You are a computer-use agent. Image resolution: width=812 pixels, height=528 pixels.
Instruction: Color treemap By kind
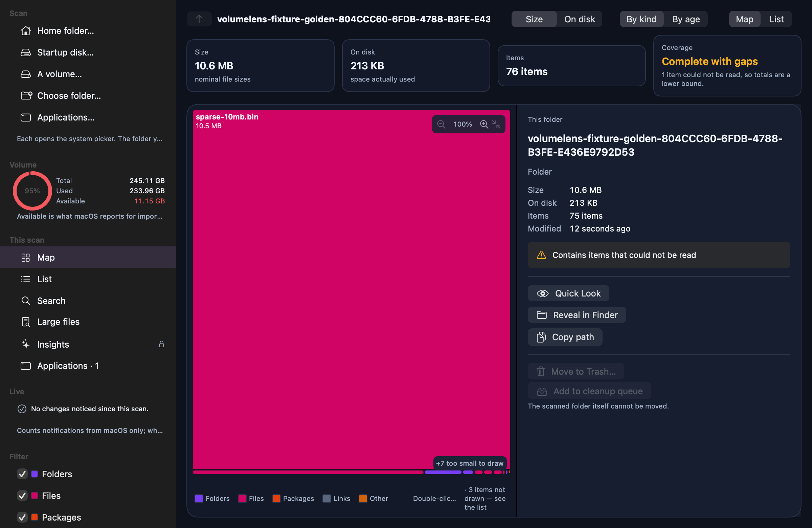641,19
